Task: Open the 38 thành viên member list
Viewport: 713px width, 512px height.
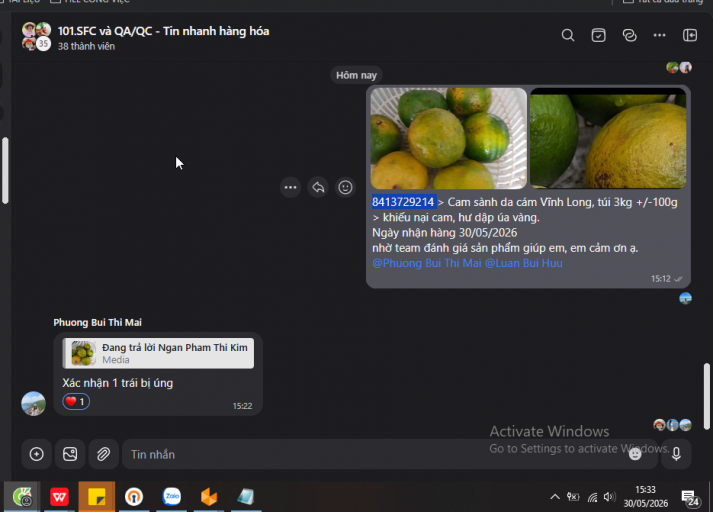Action: click(x=86, y=46)
